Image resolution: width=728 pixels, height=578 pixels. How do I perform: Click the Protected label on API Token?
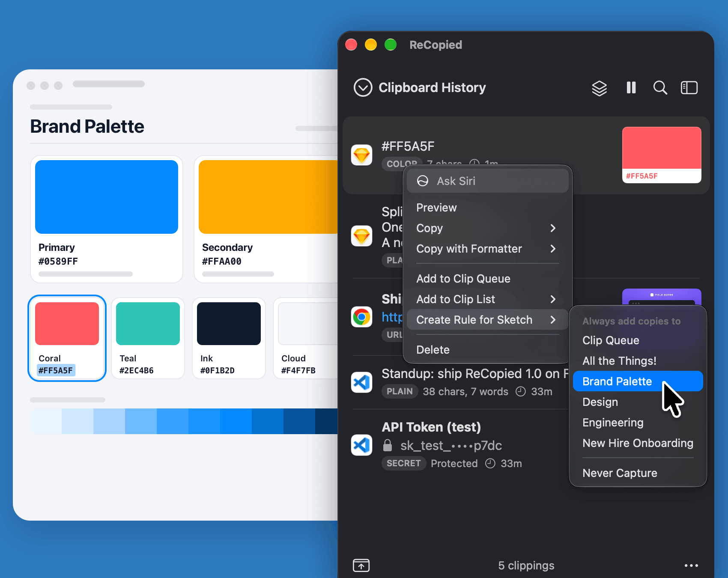(x=454, y=463)
